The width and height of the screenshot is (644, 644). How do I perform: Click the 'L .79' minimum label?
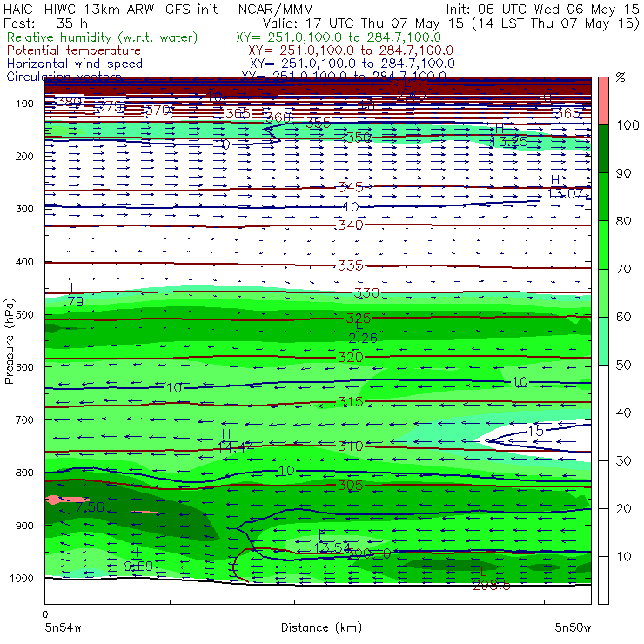pos(74,295)
